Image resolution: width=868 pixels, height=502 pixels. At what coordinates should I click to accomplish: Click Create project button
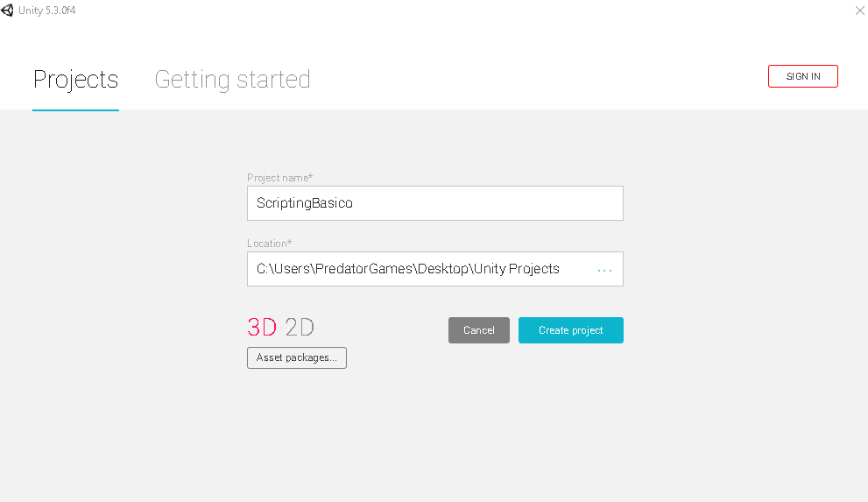[x=571, y=330]
